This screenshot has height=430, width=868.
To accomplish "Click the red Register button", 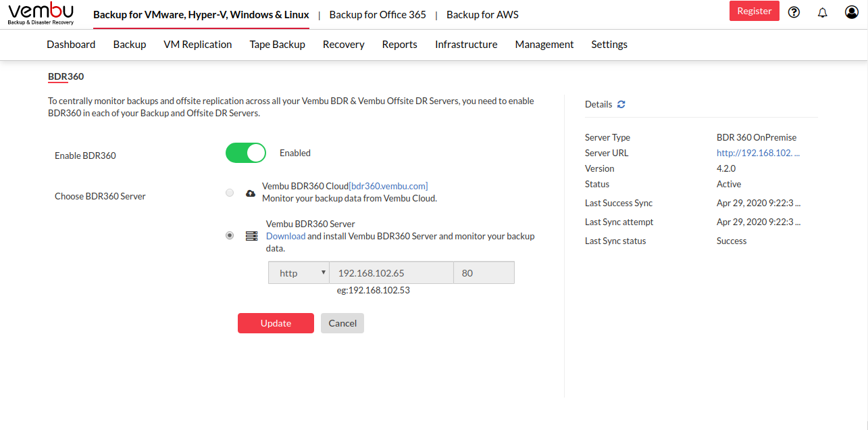I will click(x=755, y=11).
